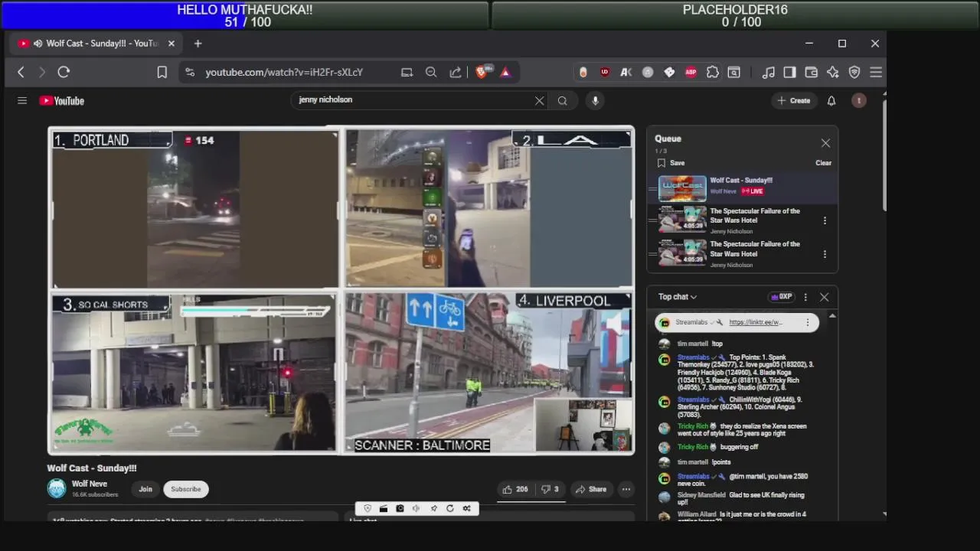Open the notifications bell

point(831,100)
